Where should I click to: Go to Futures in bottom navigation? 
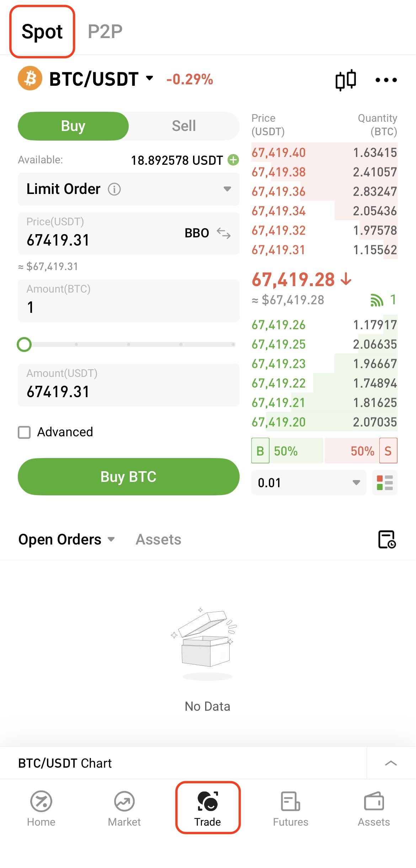[290, 808]
